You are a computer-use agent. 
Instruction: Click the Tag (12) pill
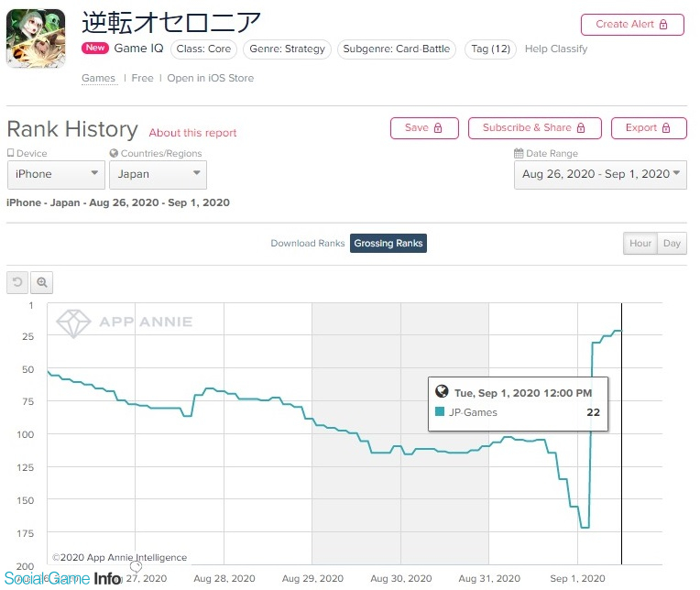click(x=490, y=49)
